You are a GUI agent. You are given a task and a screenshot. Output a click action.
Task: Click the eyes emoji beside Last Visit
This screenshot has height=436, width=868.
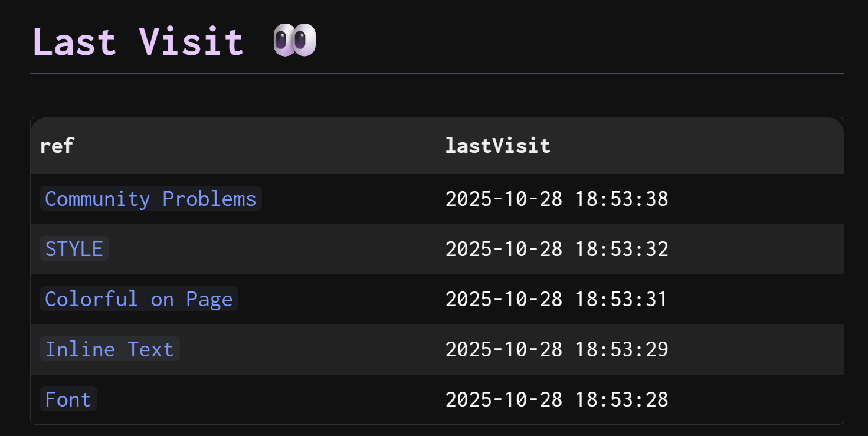pos(295,41)
